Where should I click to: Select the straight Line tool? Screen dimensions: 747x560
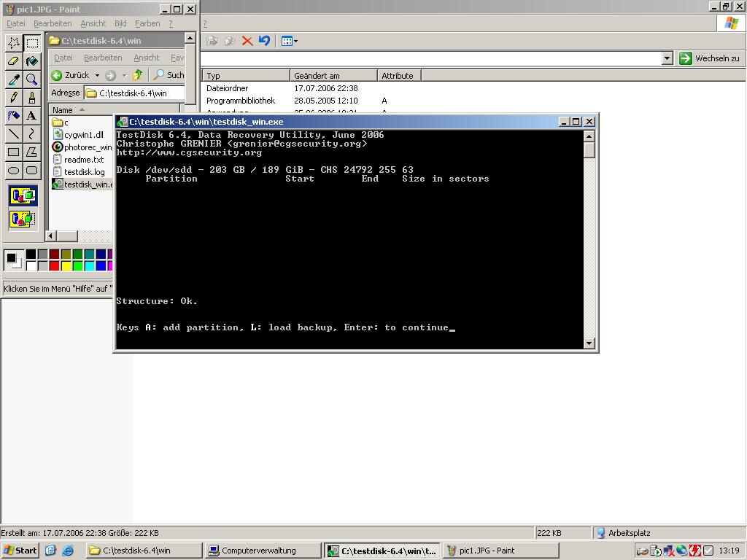click(x=13, y=133)
